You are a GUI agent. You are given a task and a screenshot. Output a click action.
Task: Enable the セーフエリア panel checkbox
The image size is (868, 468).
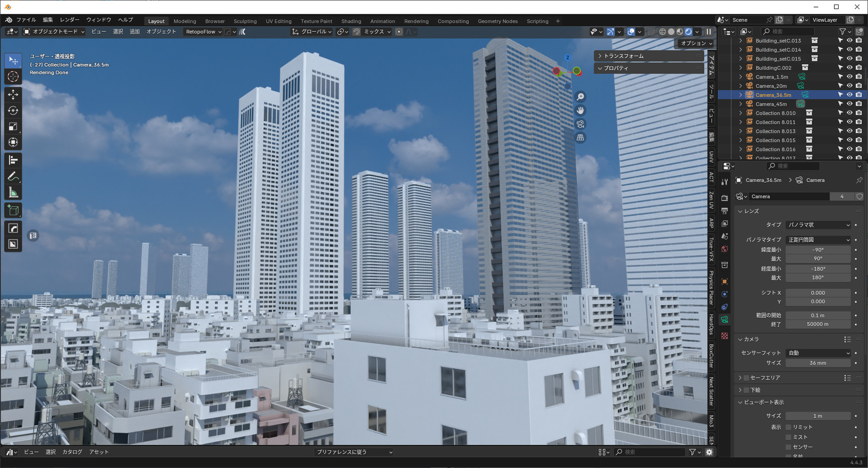[x=746, y=378]
